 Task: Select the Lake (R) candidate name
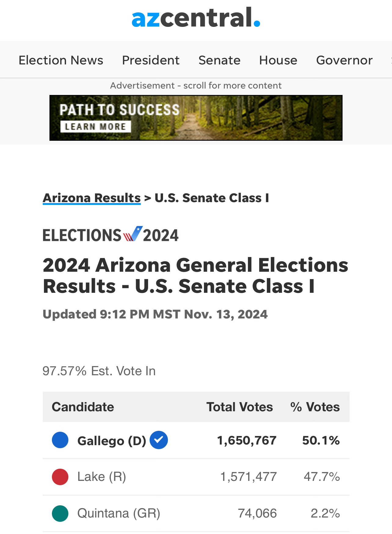tap(102, 477)
